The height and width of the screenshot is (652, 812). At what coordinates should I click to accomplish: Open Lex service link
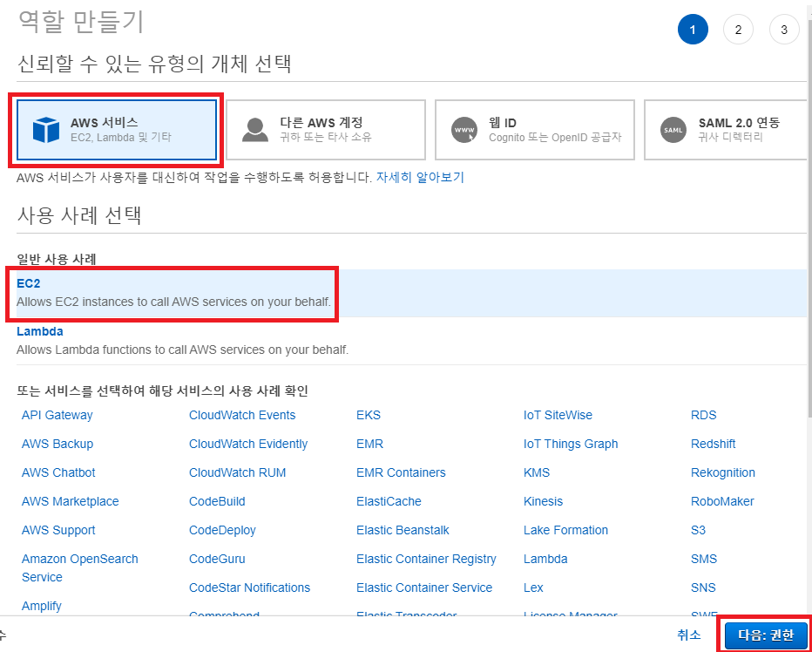click(x=533, y=587)
